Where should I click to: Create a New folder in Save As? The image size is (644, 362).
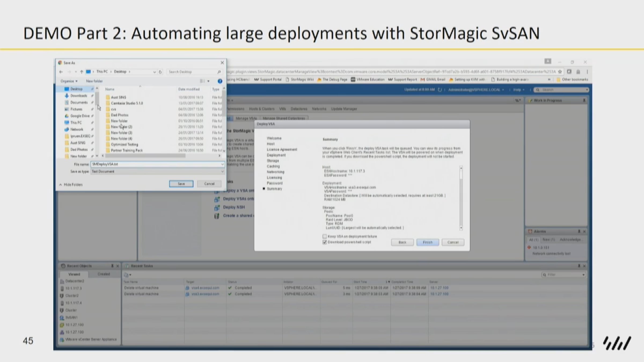point(94,81)
